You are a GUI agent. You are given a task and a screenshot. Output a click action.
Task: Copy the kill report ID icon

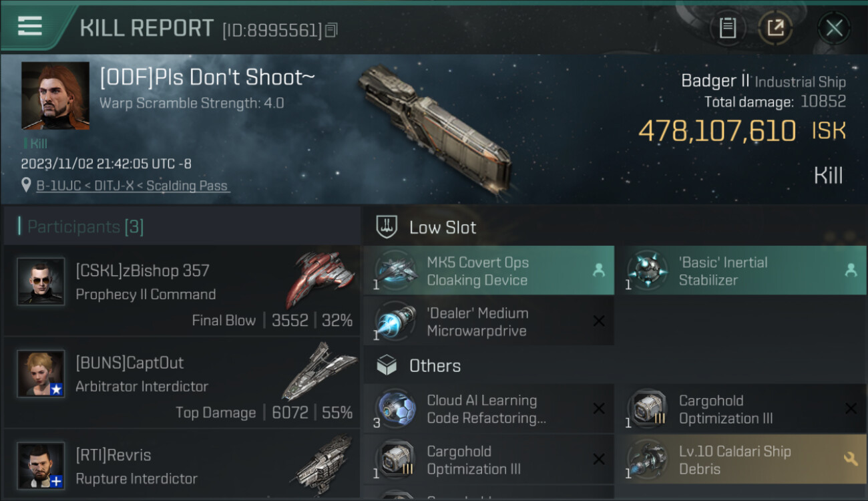click(x=331, y=29)
